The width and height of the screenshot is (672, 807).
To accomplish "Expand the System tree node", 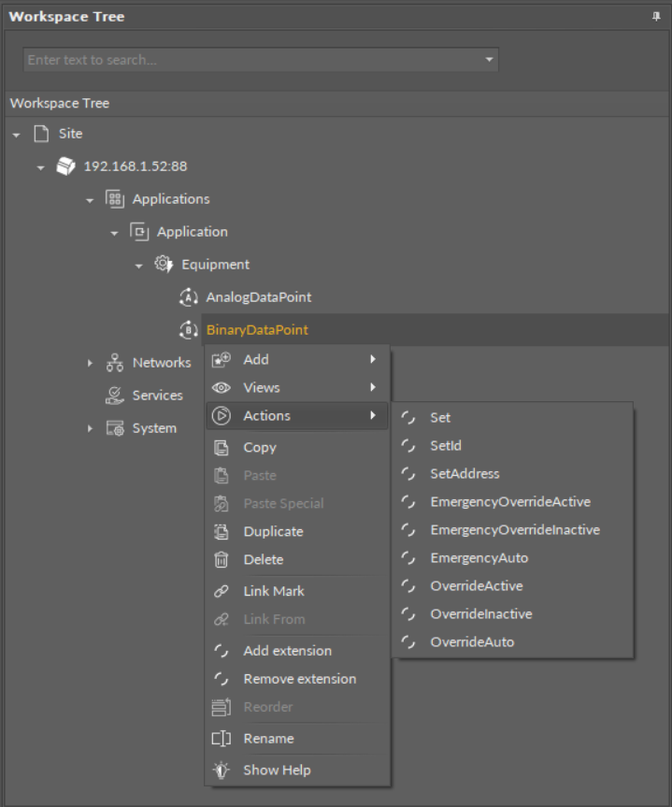I will pyautogui.click(x=91, y=428).
